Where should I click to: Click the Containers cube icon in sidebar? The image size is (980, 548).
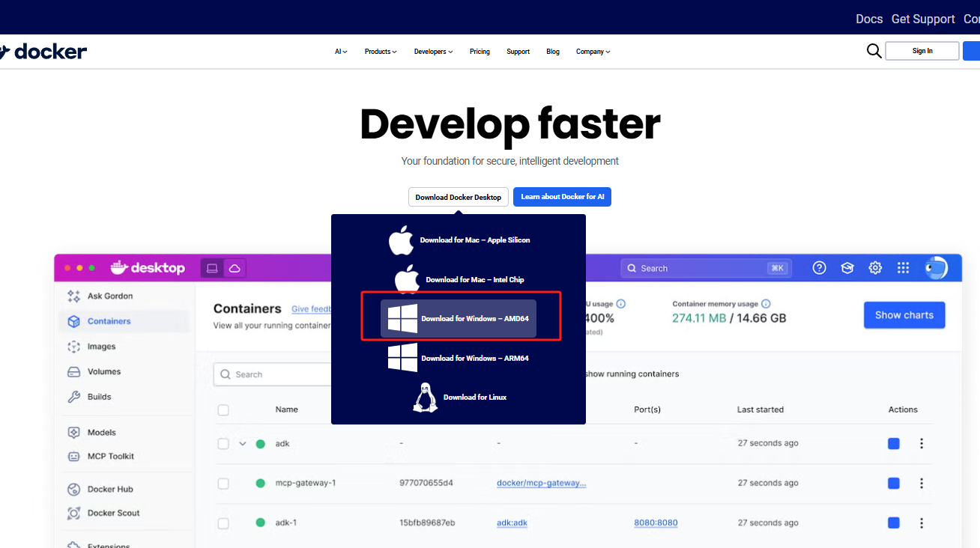point(73,321)
